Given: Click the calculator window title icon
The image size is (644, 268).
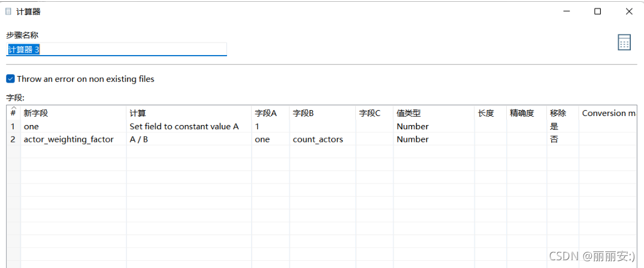Looking at the screenshot, I should point(8,11).
